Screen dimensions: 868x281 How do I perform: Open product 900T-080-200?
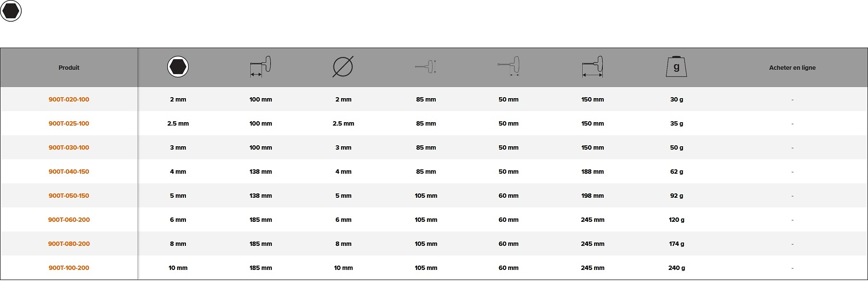pos(69,244)
